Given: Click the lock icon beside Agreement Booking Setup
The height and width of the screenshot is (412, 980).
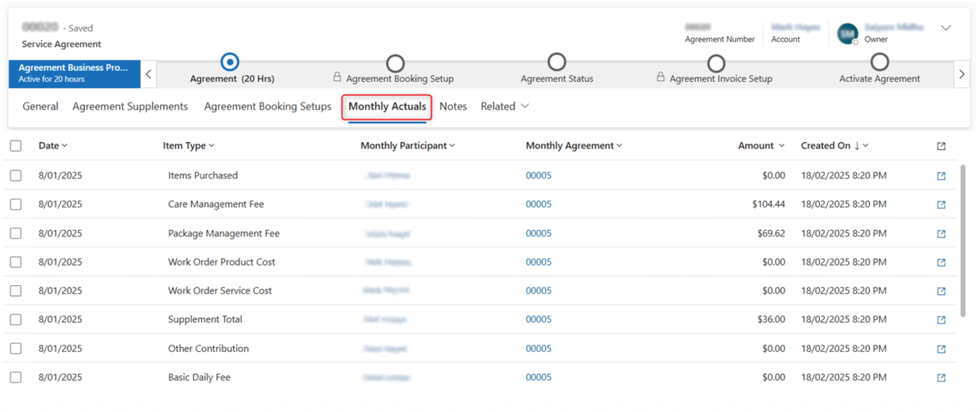Looking at the screenshot, I should (337, 77).
